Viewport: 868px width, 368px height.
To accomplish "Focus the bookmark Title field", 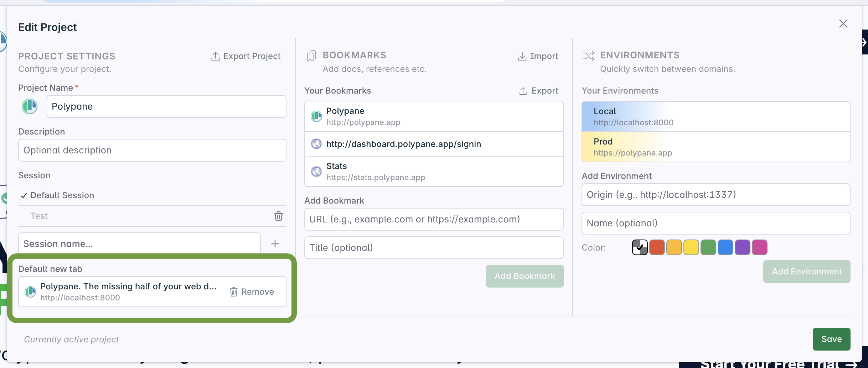I will (434, 248).
